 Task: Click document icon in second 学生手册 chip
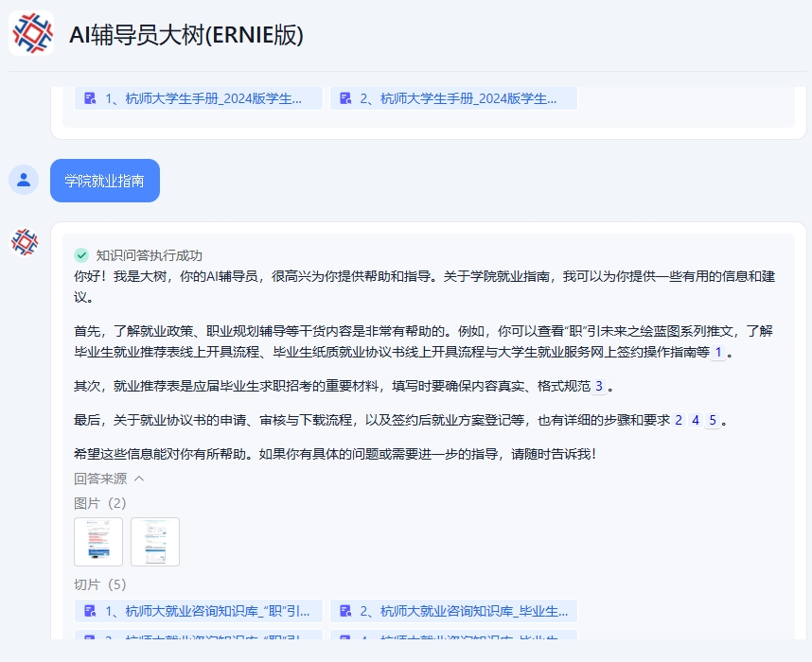tap(345, 98)
